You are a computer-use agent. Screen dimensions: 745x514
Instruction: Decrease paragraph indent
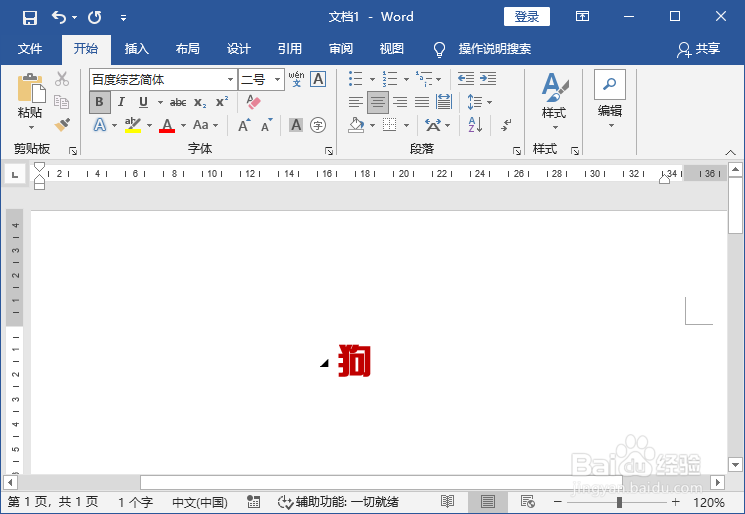pyautogui.click(x=466, y=79)
